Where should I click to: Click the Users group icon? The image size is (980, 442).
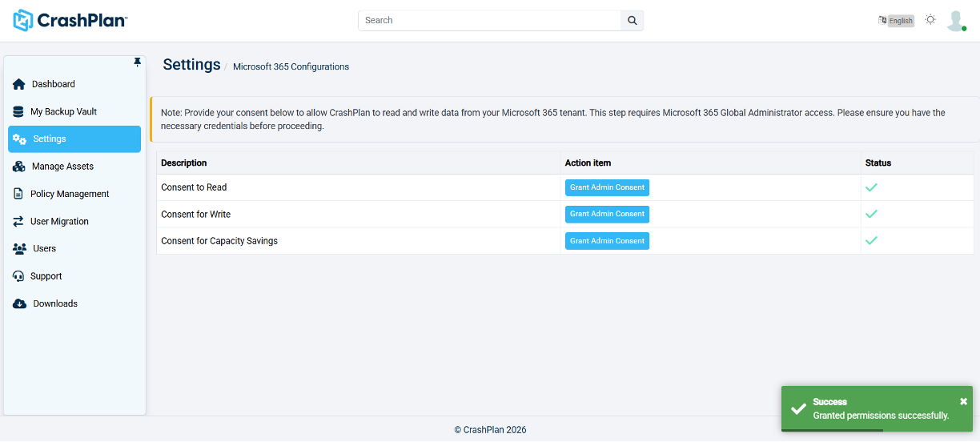click(x=20, y=249)
